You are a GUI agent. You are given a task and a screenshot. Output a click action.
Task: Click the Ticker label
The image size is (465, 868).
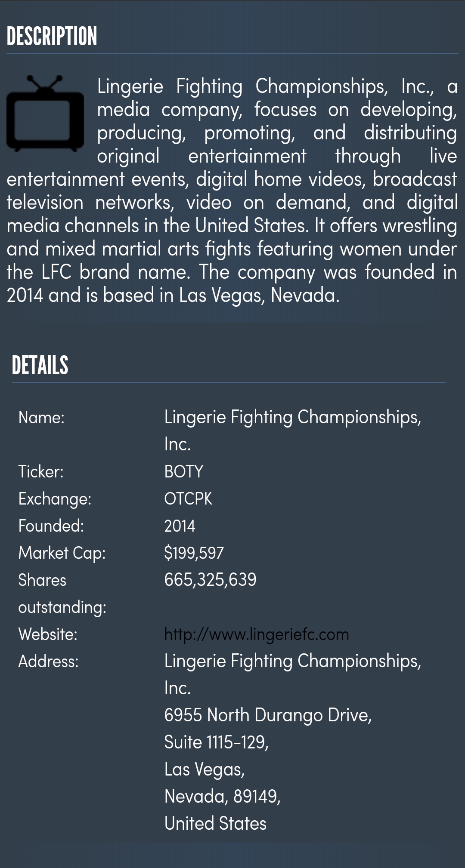tap(41, 472)
